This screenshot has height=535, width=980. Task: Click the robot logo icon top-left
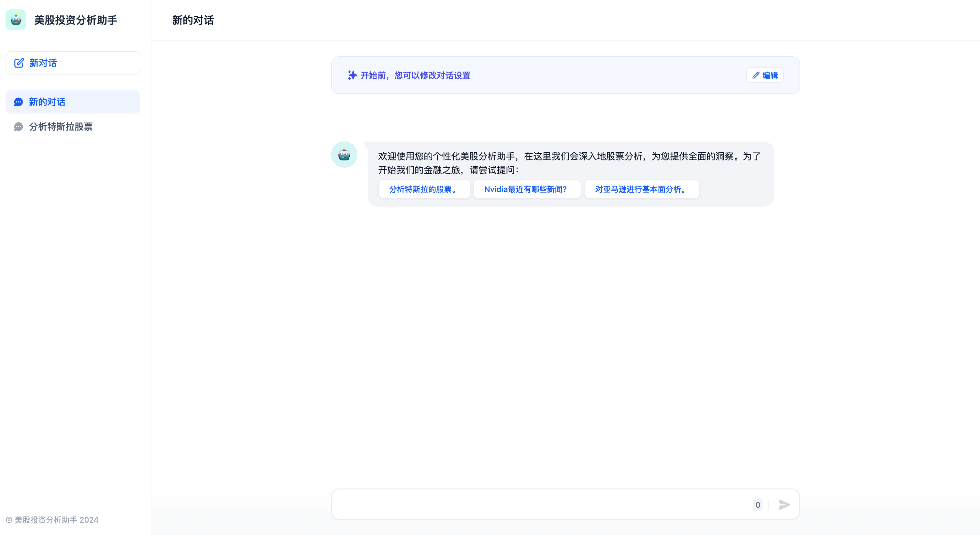tap(16, 20)
